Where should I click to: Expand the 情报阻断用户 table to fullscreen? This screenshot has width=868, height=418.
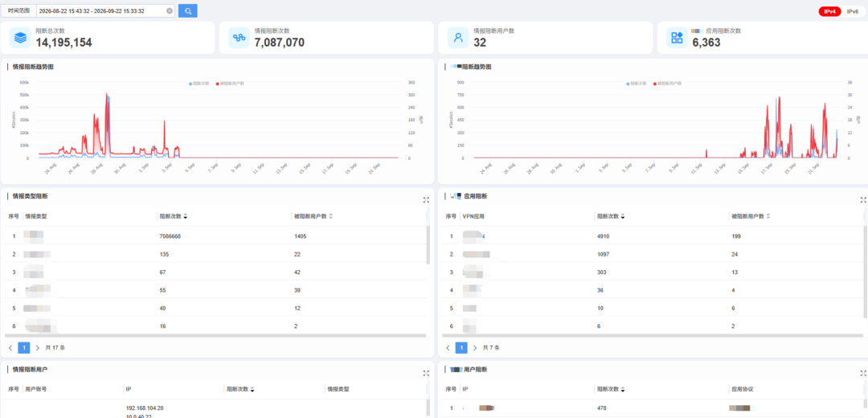point(426,373)
